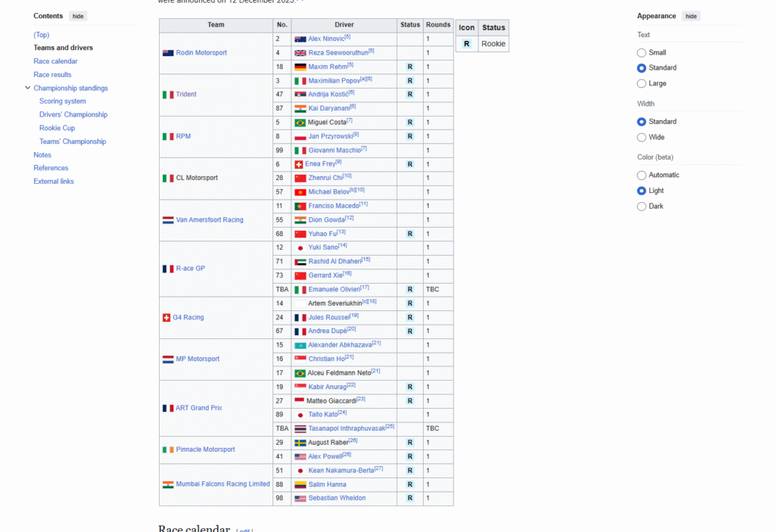Select the Automatic color option

tap(642, 176)
